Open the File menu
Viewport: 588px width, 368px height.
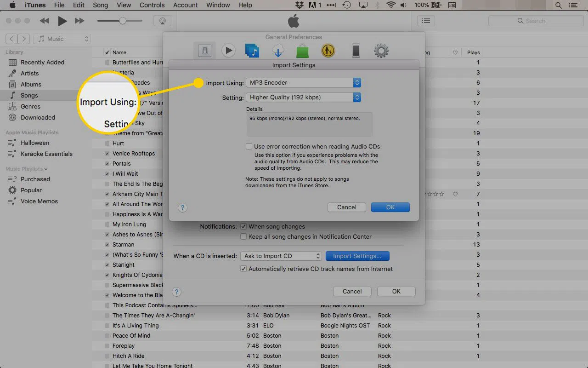click(59, 5)
